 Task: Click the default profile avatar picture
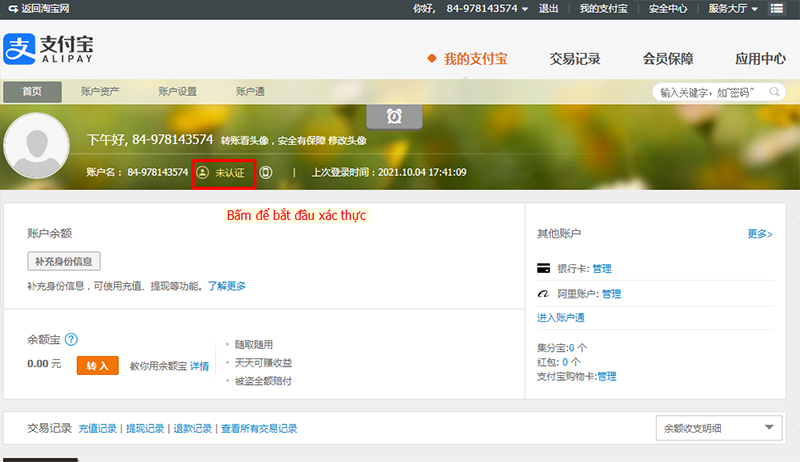[36, 145]
